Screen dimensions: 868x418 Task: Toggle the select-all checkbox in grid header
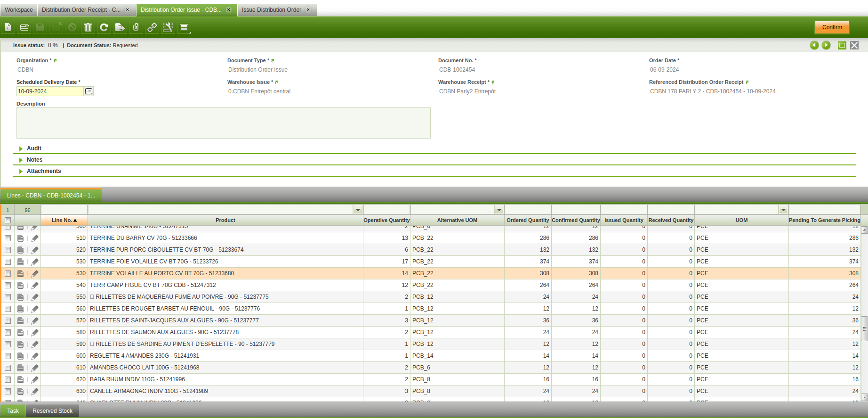click(x=8, y=220)
